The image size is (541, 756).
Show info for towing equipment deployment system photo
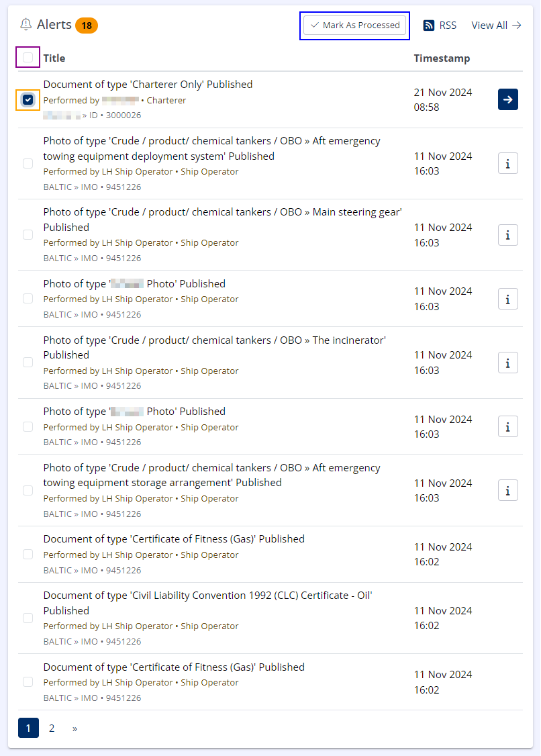click(x=507, y=163)
